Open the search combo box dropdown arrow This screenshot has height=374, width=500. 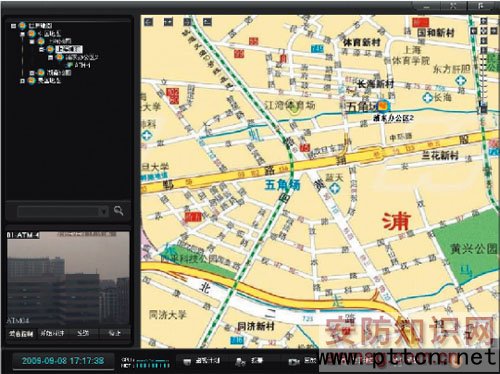click(104, 211)
